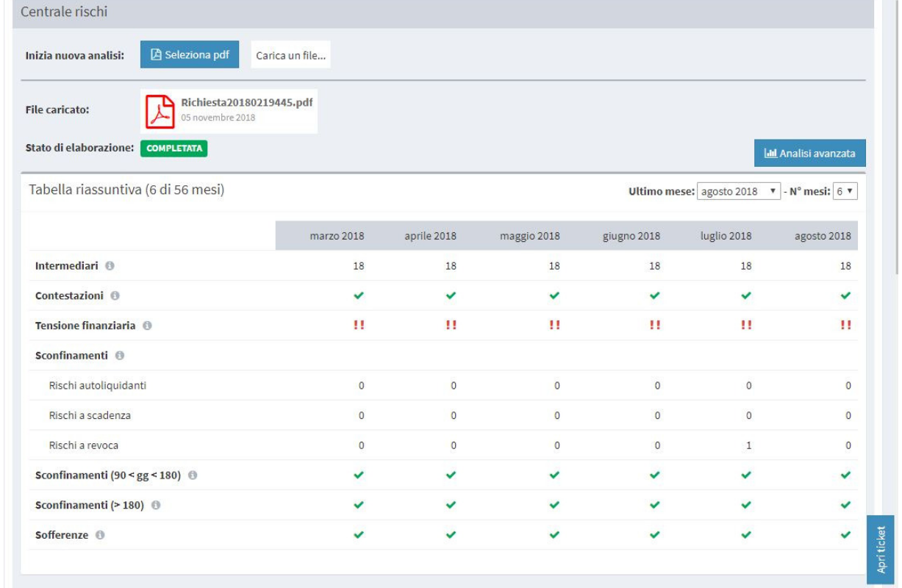Click the giugno 2018 column header

pos(631,236)
